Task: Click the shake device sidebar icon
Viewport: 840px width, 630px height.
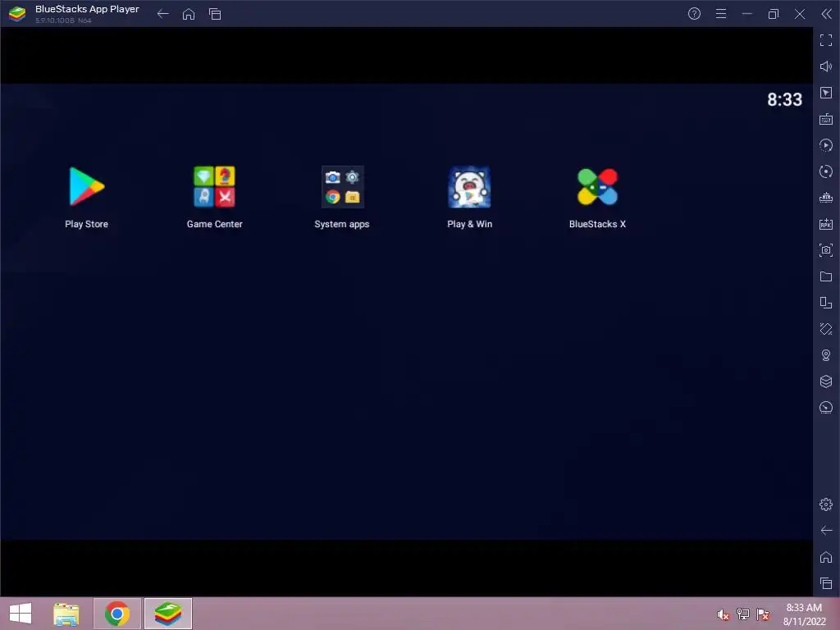Action: (826, 329)
